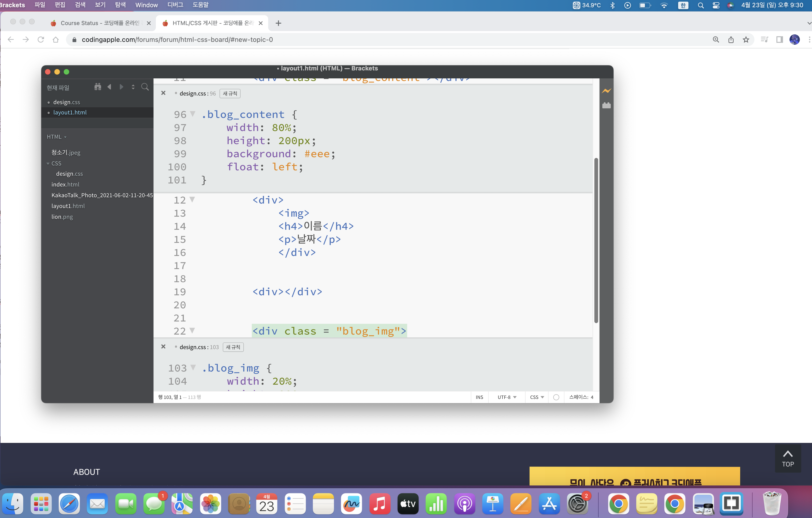812x518 pixels.
Task: Click the lint status circle indicator
Action: coord(556,397)
